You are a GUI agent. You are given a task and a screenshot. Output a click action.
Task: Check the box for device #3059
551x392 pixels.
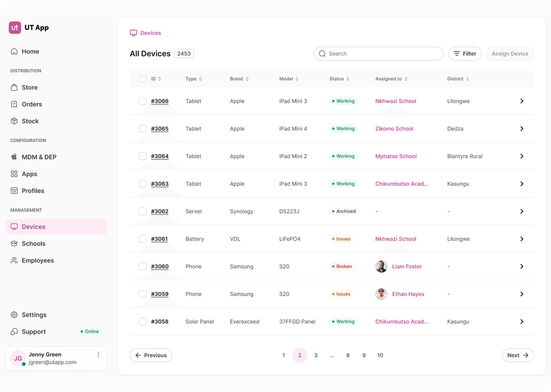(x=143, y=294)
